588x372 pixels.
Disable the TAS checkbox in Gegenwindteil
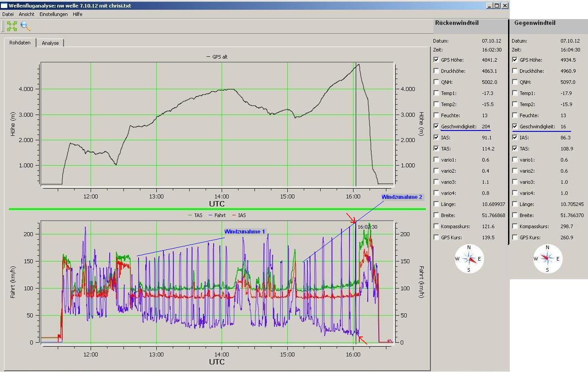(x=515, y=149)
